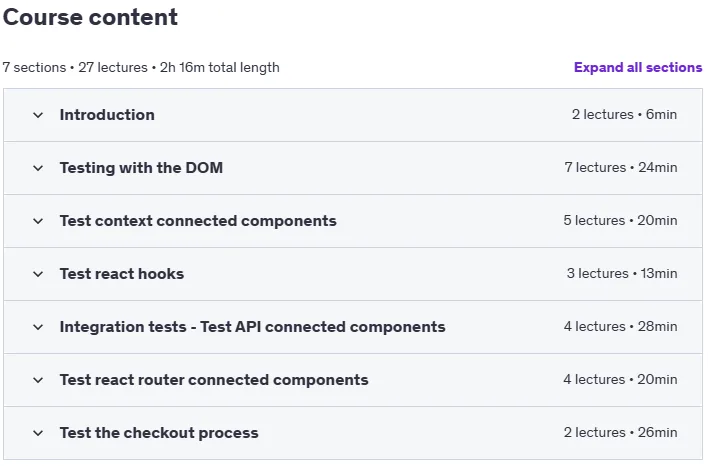Open the chevron for Test the checkout process
This screenshot has width=708, height=466.
pyautogui.click(x=38, y=433)
